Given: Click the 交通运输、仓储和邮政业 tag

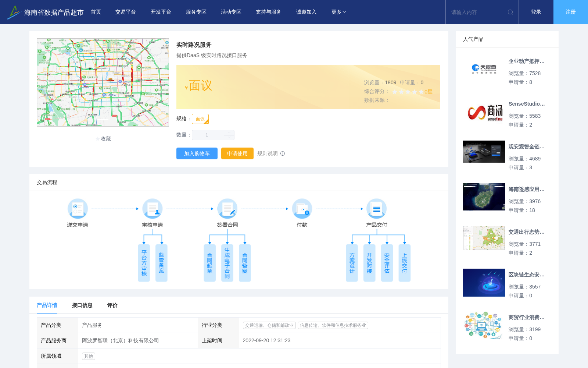Looking at the screenshot, I should [269, 325].
